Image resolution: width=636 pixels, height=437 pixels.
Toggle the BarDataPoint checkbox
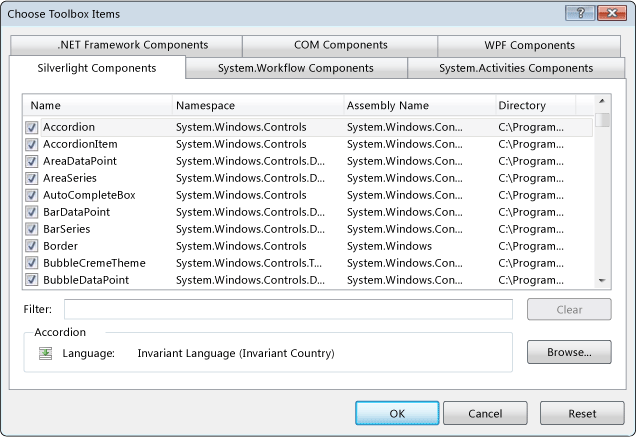pyautogui.click(x=32, y=212)
